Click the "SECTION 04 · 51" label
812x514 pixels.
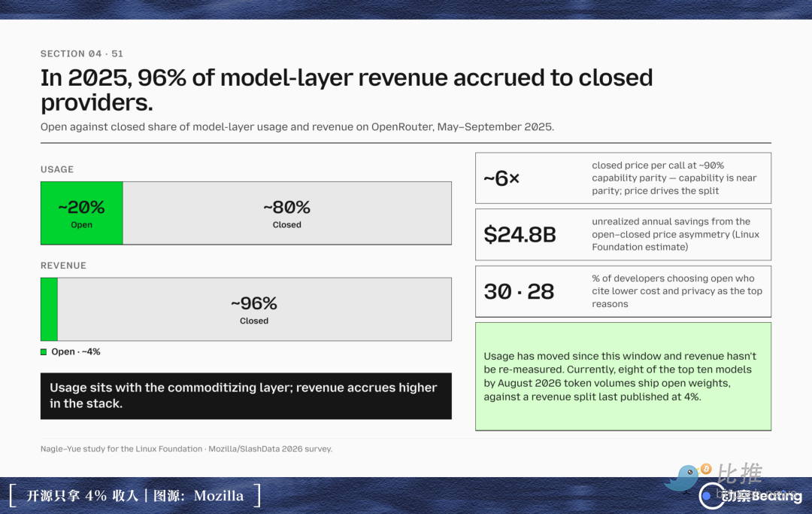82,54
